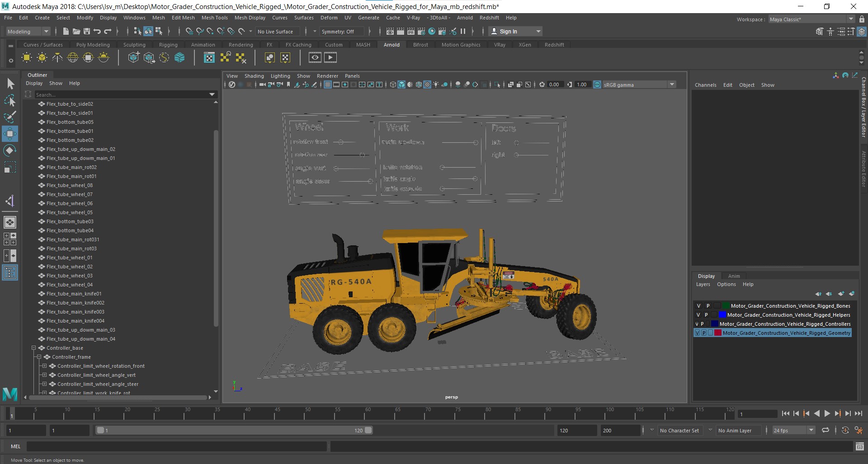Click the MEL script language label
868x464 pixels.
[x=16, y=446]
